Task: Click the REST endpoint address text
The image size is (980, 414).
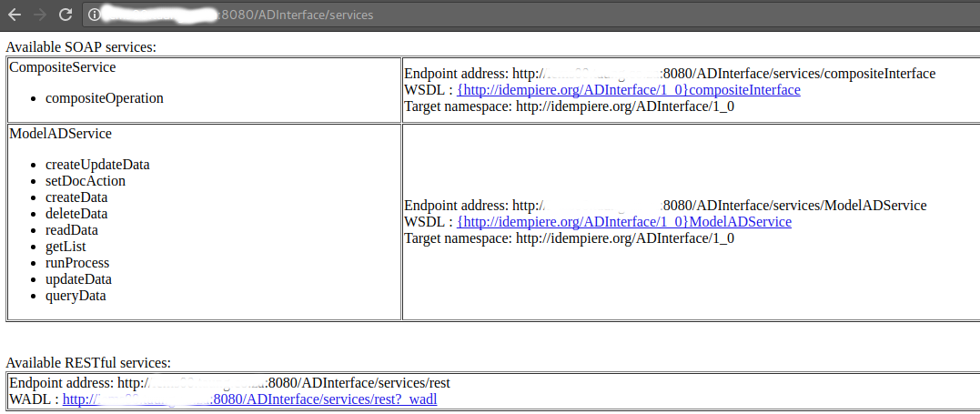Action: 229,383
